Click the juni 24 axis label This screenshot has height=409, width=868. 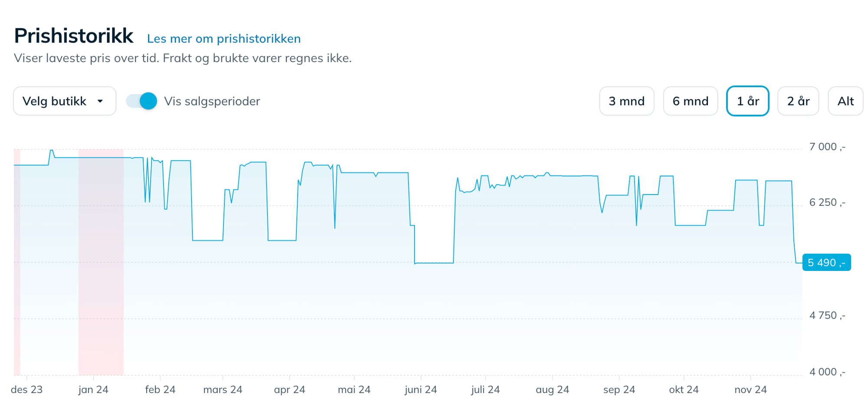pyautogui.click(x=421, y=389)
